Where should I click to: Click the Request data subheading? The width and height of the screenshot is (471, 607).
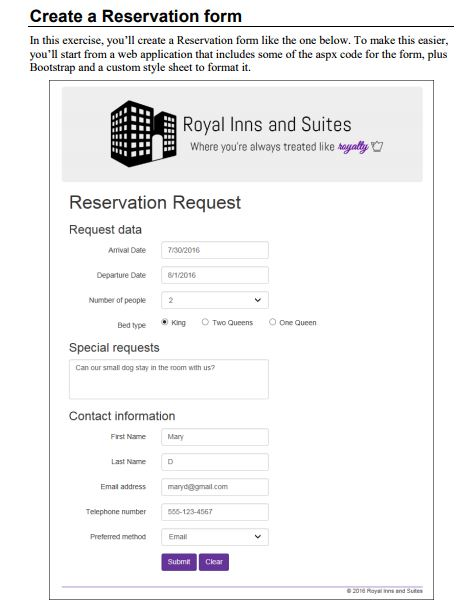pos(105,230)
